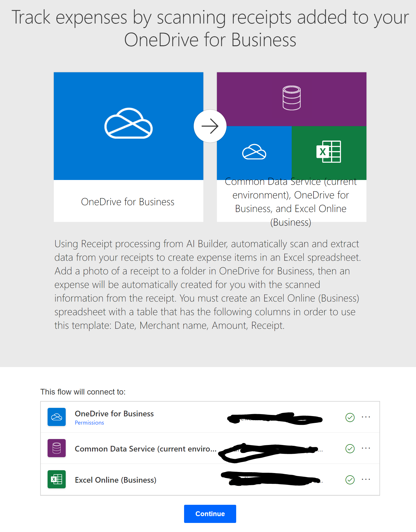
Task: Click the OneDrive for Business connection icon
Action: coord(57,417)
